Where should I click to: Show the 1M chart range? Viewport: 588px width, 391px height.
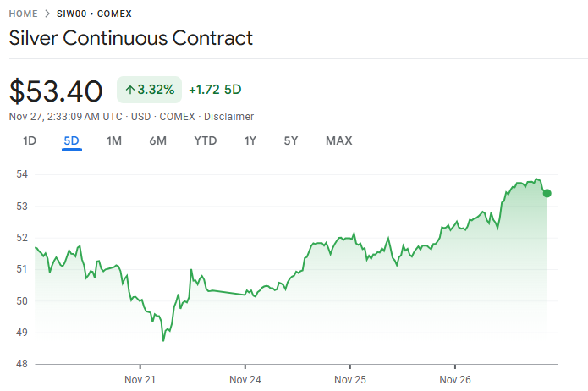[114, 140]
